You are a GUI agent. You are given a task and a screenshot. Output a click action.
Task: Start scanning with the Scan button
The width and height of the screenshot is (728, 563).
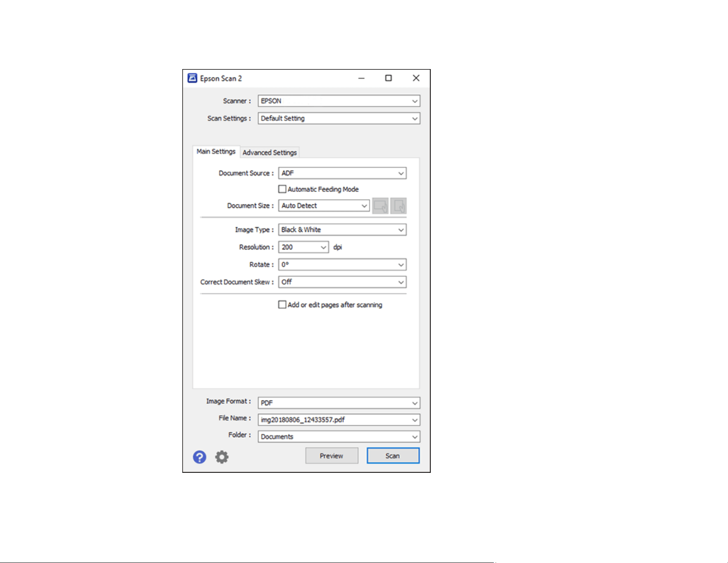pos(393,455)
